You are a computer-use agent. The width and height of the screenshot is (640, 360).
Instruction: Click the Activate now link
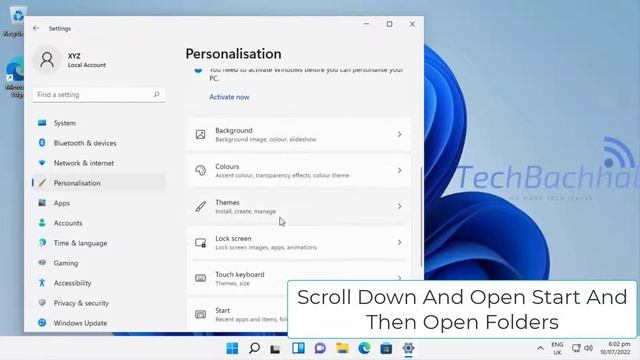tap(229, 97)
